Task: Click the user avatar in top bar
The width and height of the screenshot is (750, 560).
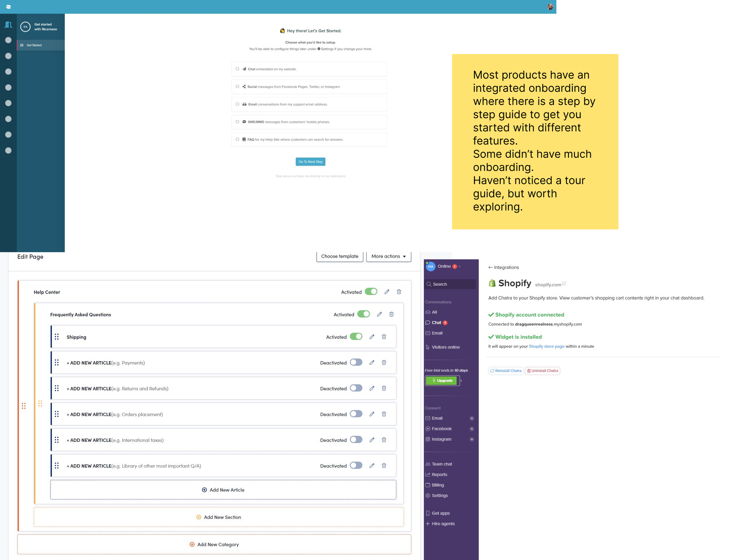Action: (x=550, y=6)
